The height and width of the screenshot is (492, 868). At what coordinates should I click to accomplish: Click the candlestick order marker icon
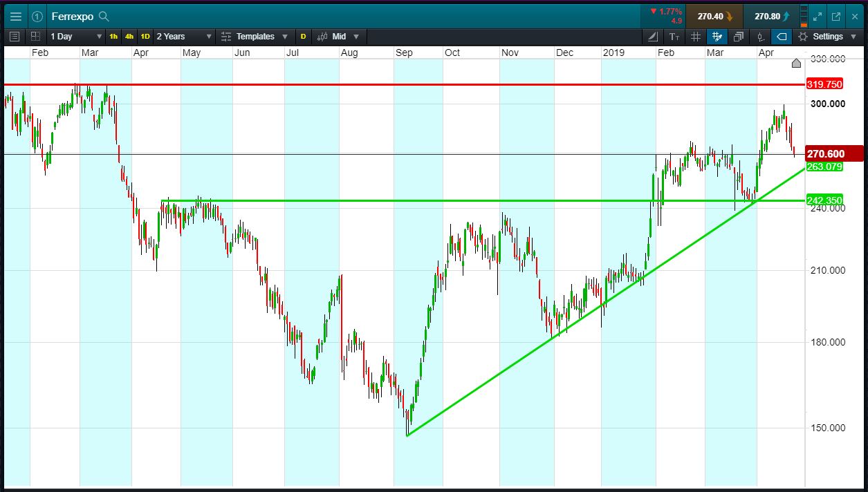(x=760, y=37)
